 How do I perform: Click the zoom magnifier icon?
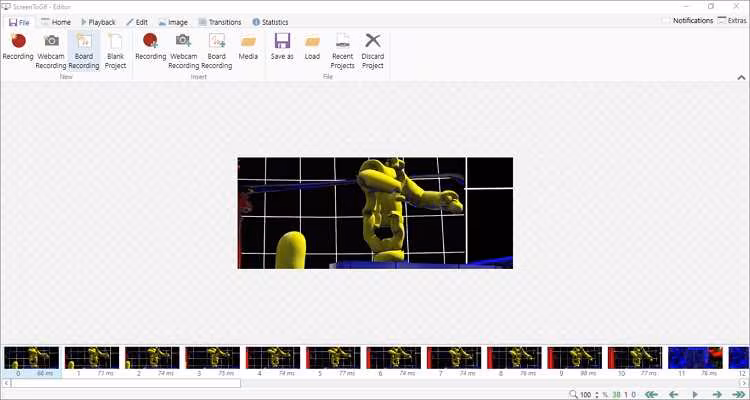coord(574,395)
